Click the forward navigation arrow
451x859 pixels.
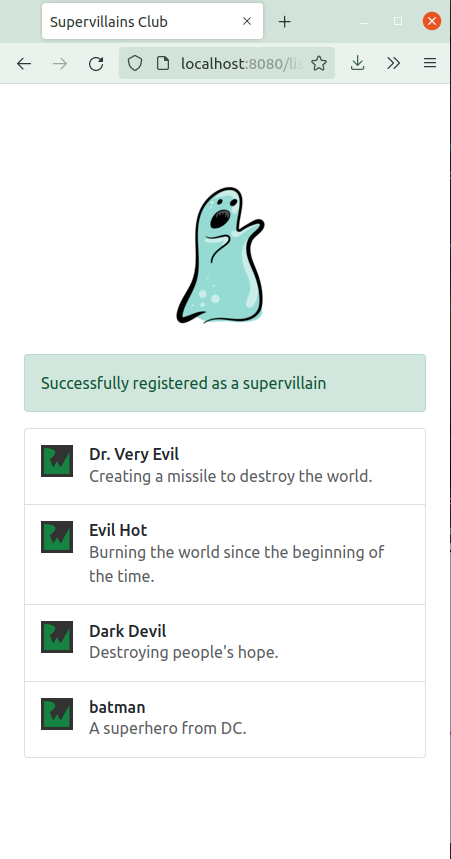pos(60,64)
